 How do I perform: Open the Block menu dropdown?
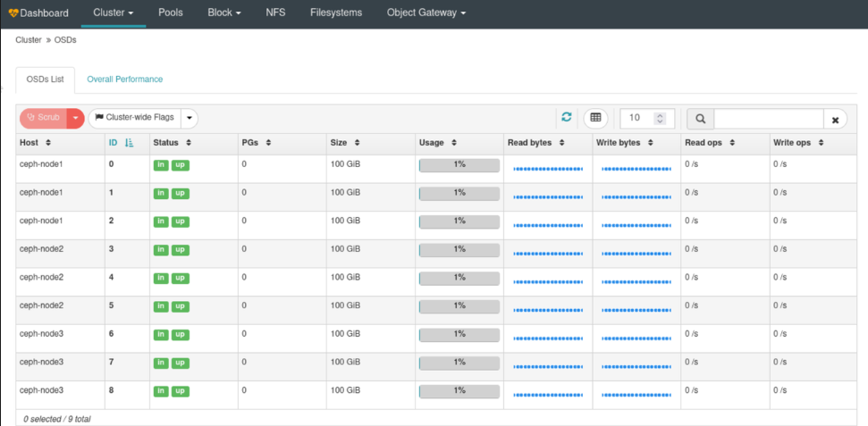click(x=224, y=13)
